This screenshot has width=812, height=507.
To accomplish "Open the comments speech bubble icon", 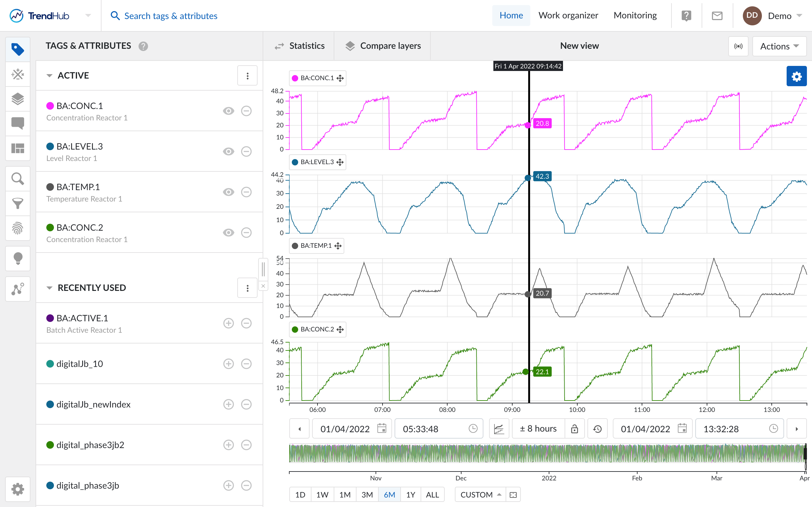I will point(18,123).
